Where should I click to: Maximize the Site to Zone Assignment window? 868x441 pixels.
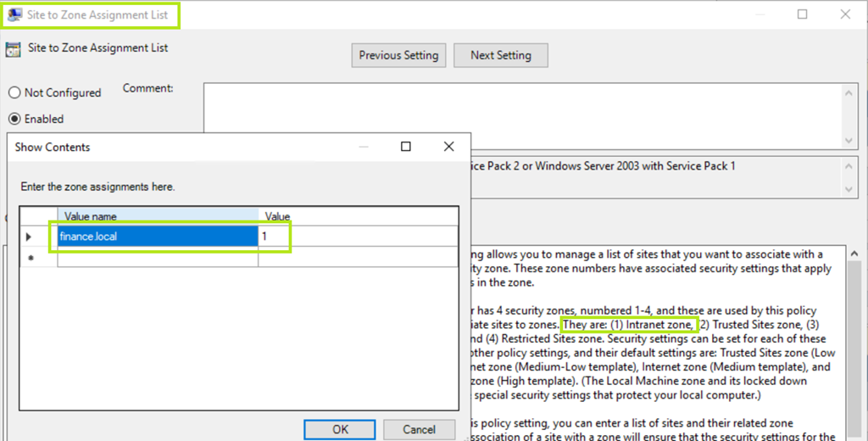click(x=802, y=14)
